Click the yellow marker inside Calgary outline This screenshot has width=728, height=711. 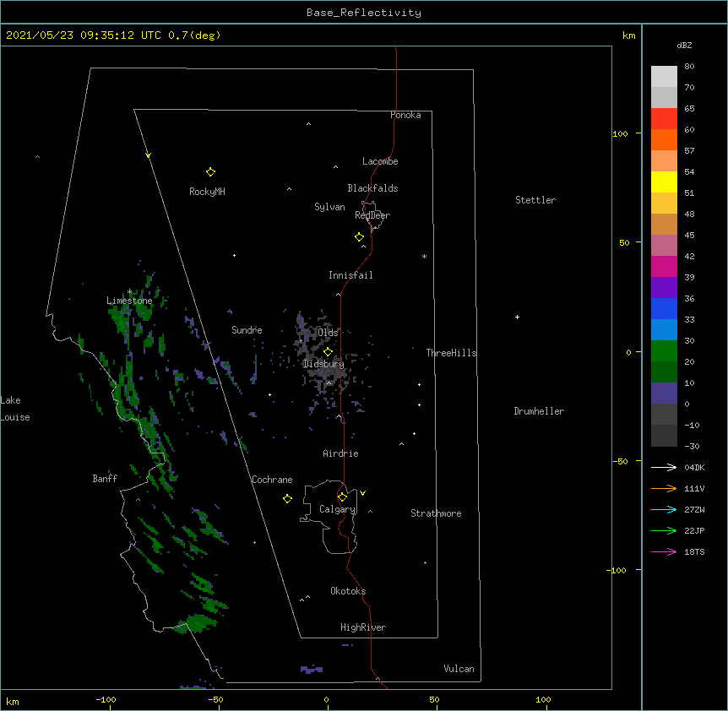click(x=342, y=497)
